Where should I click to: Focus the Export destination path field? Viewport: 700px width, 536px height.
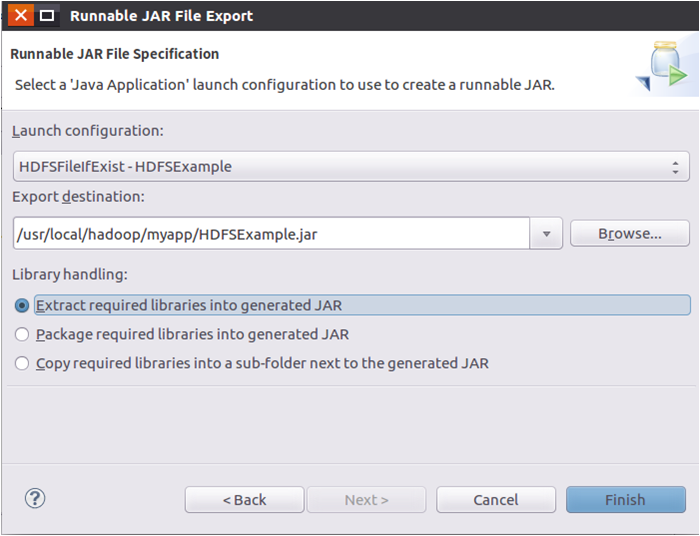[x=270, y=234]
